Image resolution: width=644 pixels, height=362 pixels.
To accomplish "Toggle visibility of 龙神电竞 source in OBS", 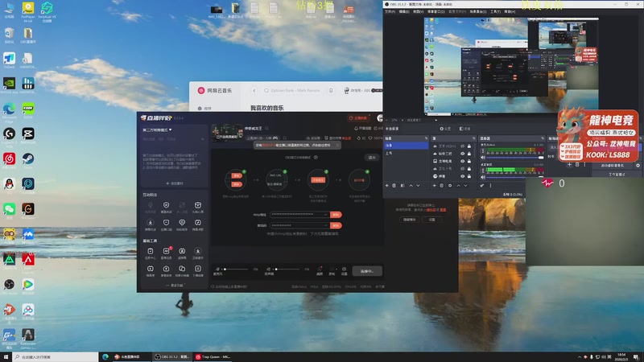I will tap(462, 162).
